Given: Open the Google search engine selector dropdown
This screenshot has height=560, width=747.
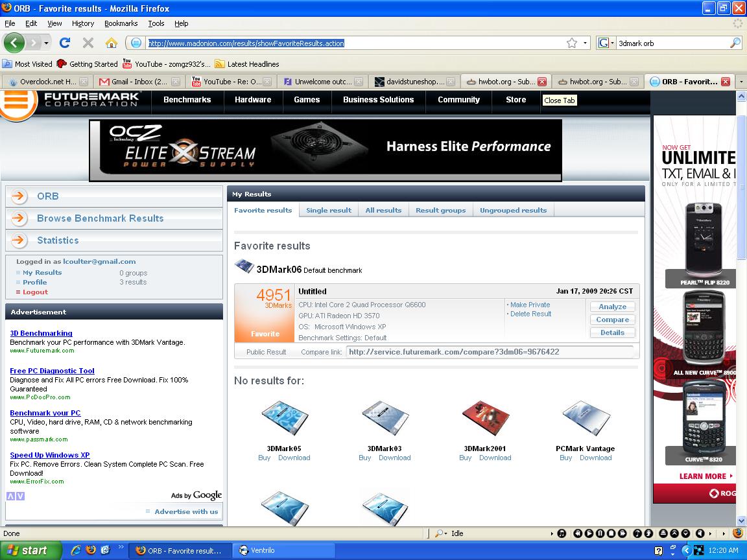Looking at the screenshot, I should pos(606,43).
